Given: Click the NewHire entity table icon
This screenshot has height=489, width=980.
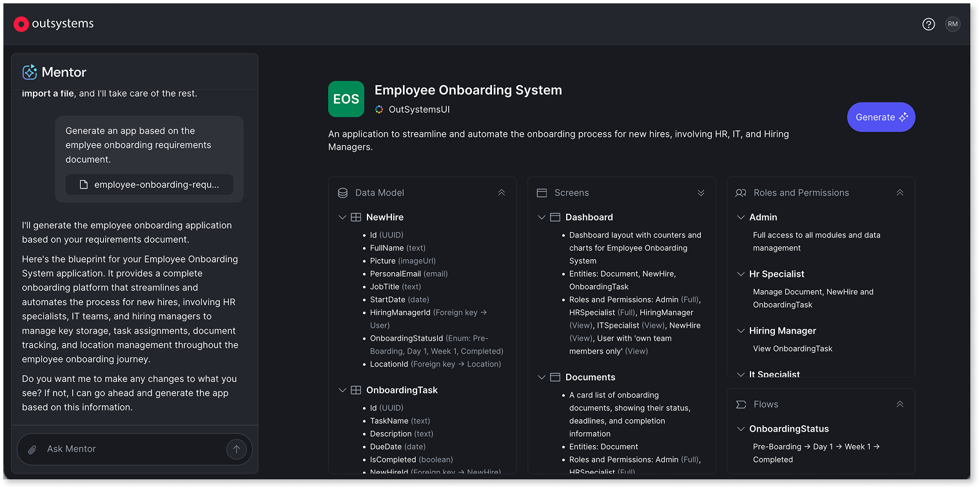Looking at the screenshot, I should [356, 217].
